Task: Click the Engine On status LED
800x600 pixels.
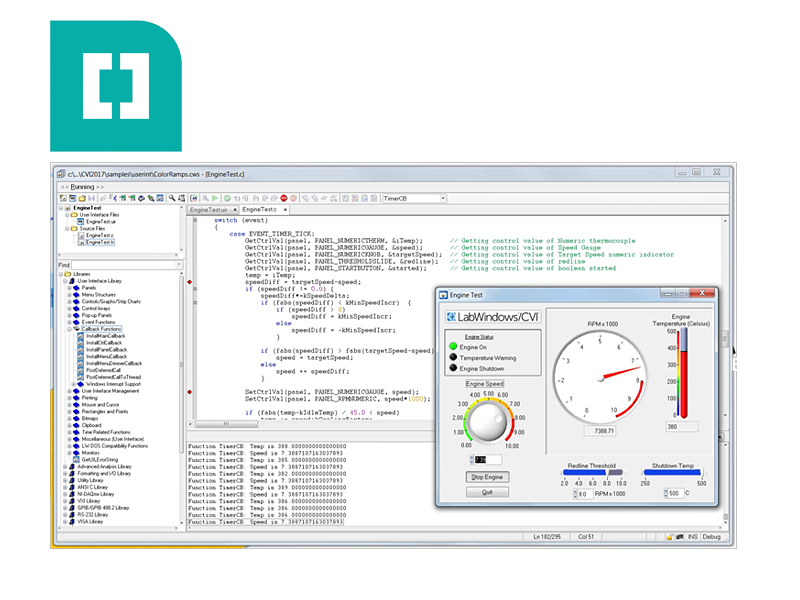Action: 452,347
